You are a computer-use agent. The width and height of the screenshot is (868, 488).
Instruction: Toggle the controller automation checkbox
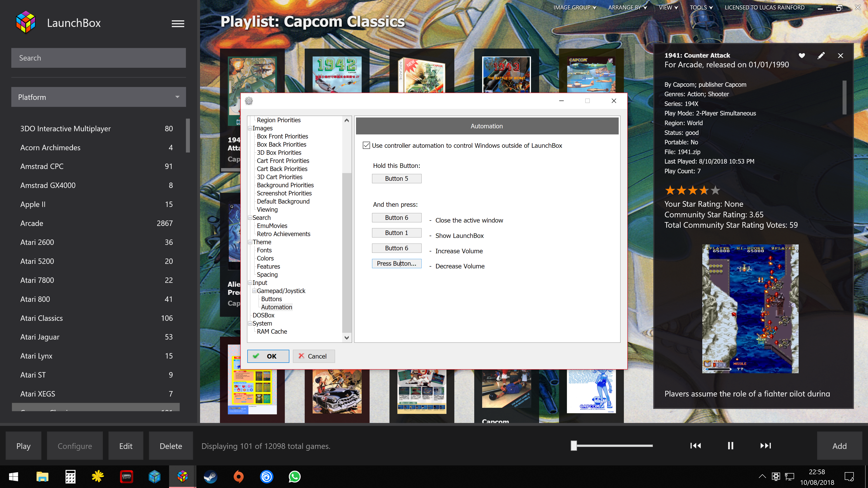click(x=366, y=145)
